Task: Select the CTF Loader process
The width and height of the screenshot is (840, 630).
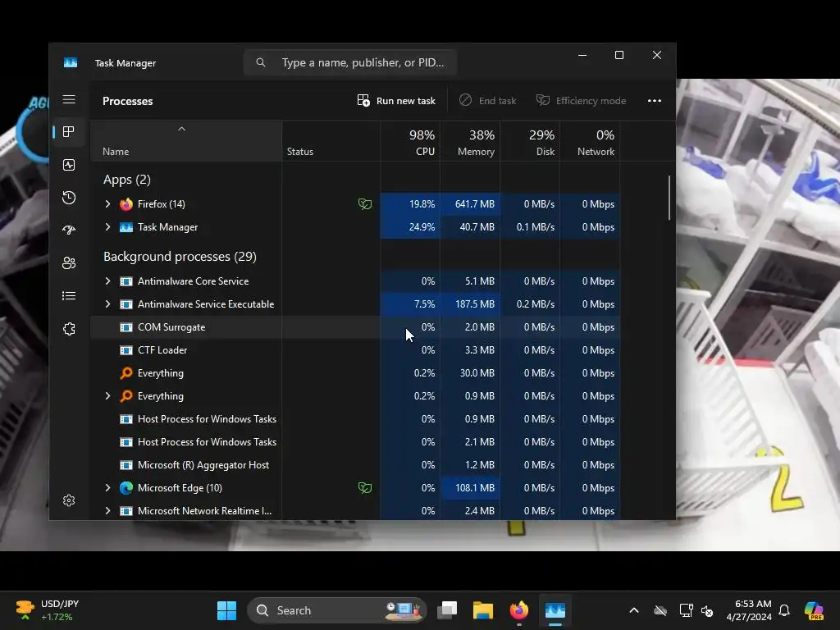Action: (355, 350)
